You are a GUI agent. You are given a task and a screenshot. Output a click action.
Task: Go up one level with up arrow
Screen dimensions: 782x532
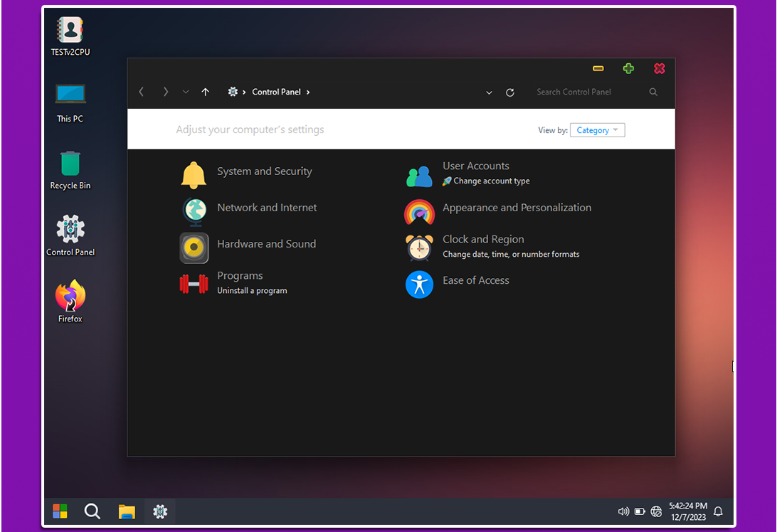(x=206, y=92)
